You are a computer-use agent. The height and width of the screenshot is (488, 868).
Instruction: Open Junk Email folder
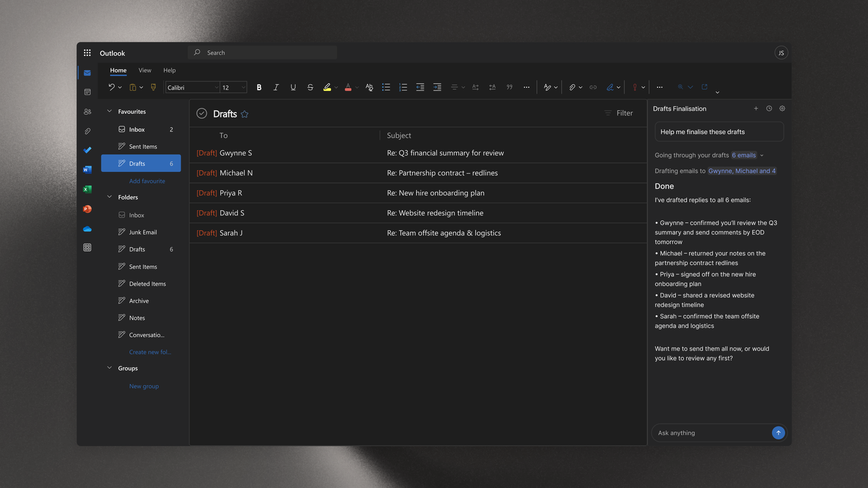141,232
